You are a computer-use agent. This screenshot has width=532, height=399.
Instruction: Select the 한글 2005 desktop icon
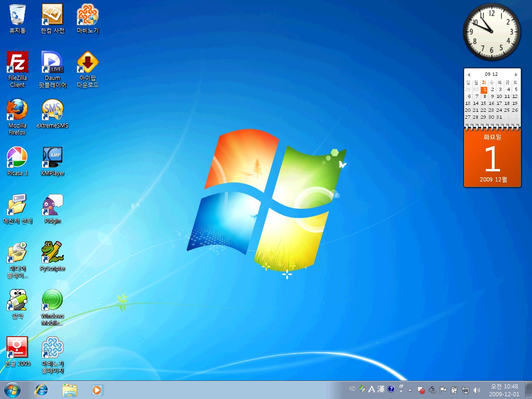tap(17, 351)
